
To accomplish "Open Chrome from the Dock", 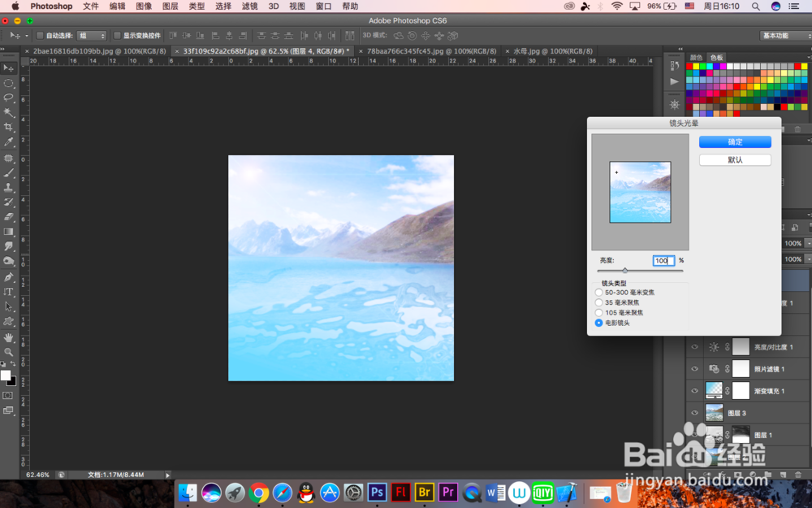I will tap(258, 493).
